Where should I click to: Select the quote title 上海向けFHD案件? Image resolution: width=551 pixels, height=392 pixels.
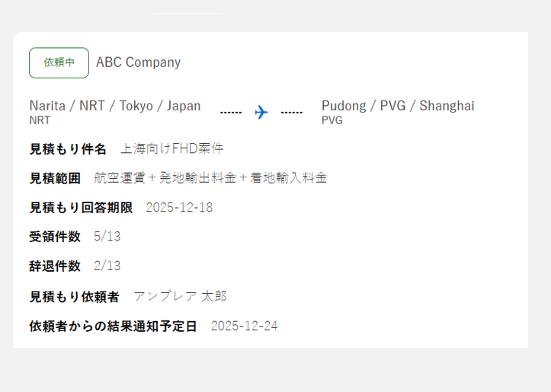(171, 148)
